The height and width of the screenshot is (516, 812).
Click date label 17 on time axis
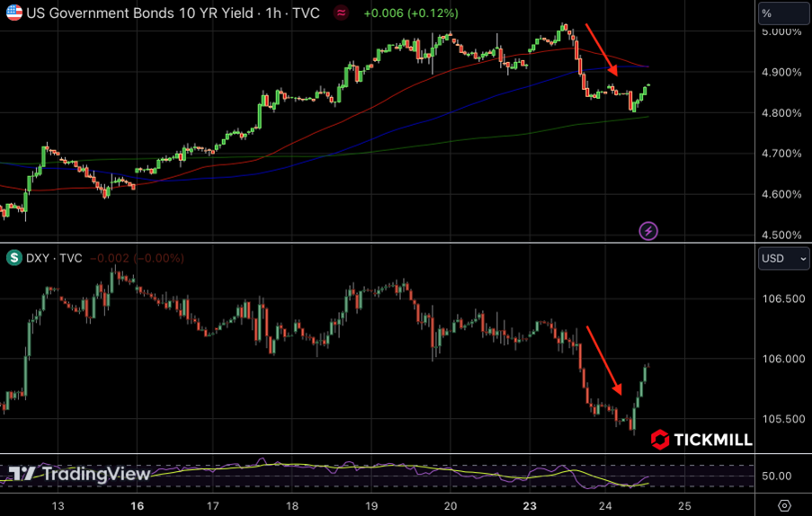coord(213,505)
